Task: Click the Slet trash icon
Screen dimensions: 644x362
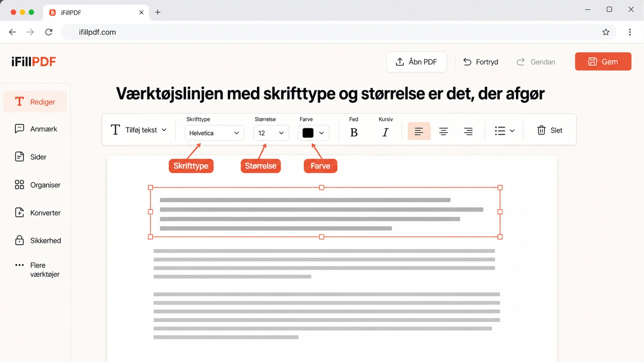Action: 541,130
